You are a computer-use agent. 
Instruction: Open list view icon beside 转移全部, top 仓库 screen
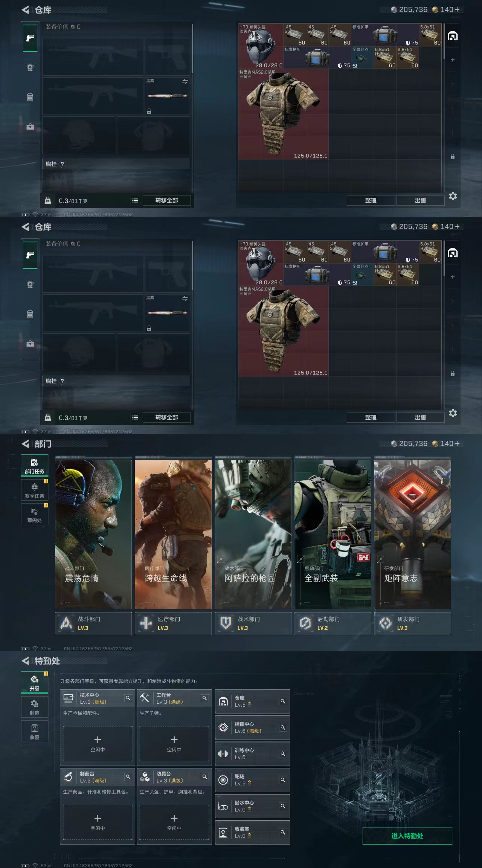coord(135,201)
